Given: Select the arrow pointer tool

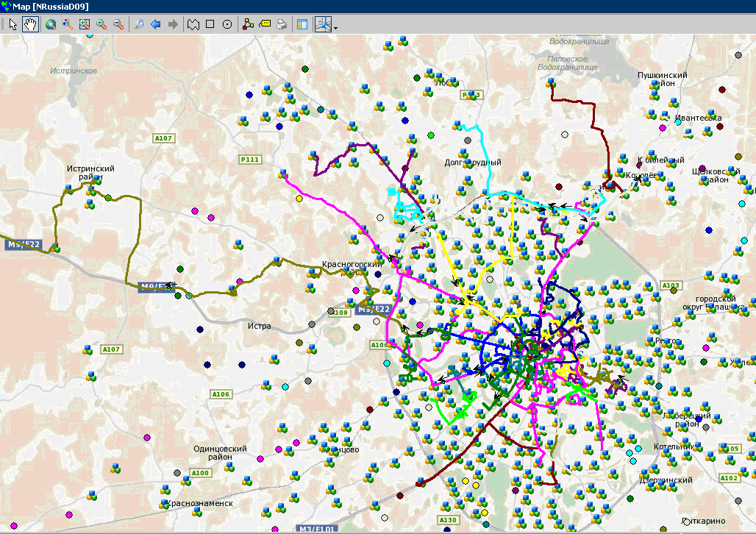Looking at the screenshot, I should pyautogui.click(x=13, y=24).
